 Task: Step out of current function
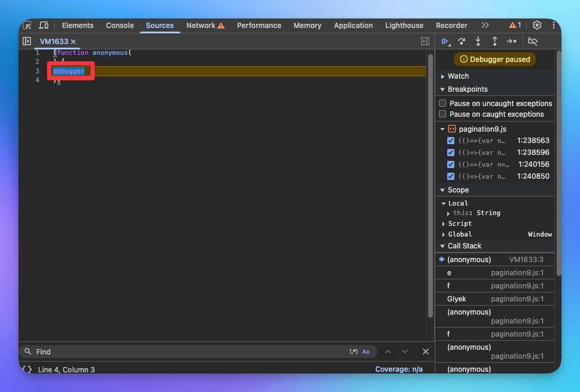pos(495,41)
